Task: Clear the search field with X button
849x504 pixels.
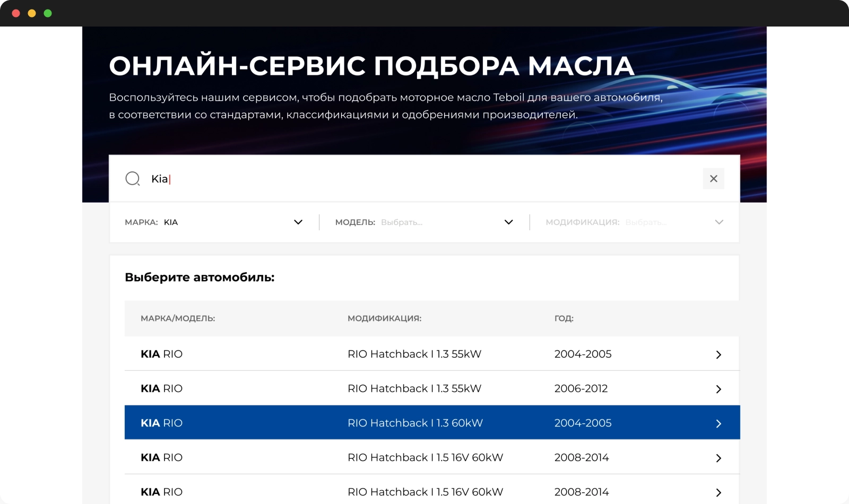Action: click(713, 179)
